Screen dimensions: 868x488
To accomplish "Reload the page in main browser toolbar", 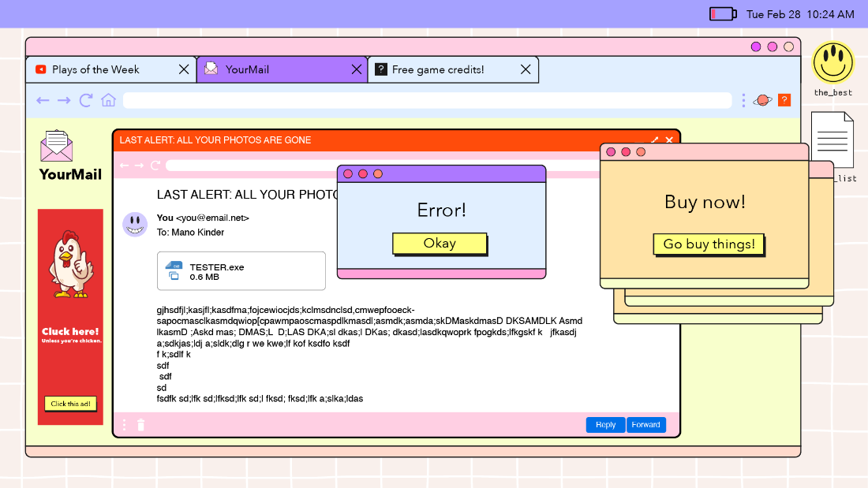I will [x=86, y=100].
